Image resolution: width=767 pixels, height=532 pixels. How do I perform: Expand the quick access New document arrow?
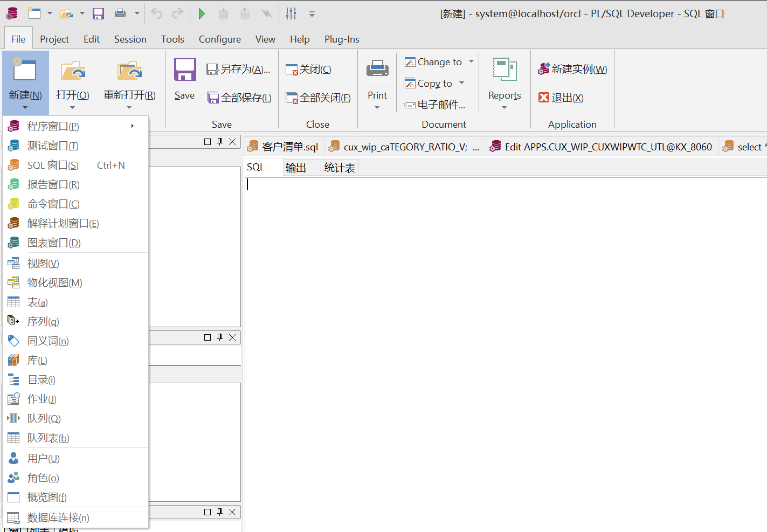(50, 13)
